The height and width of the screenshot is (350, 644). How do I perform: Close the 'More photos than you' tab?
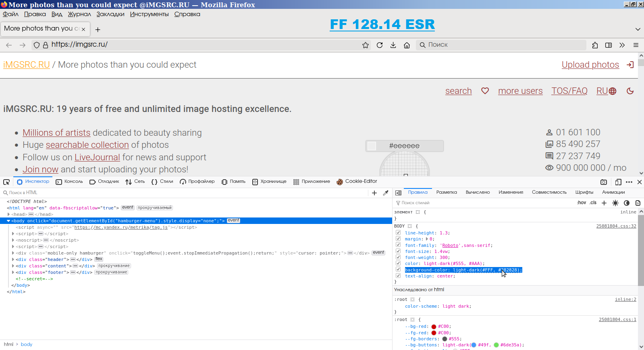pyautogui.click(x=83, y=29)
